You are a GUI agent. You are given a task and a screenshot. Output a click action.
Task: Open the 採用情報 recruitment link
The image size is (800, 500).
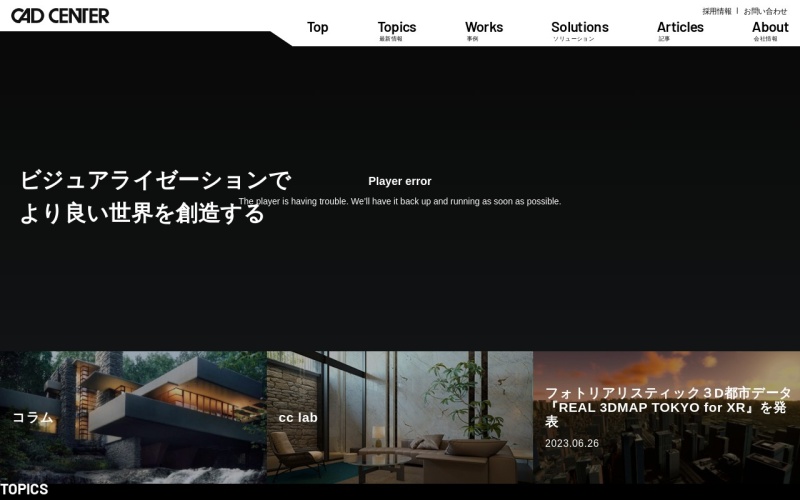click(716, 11)
